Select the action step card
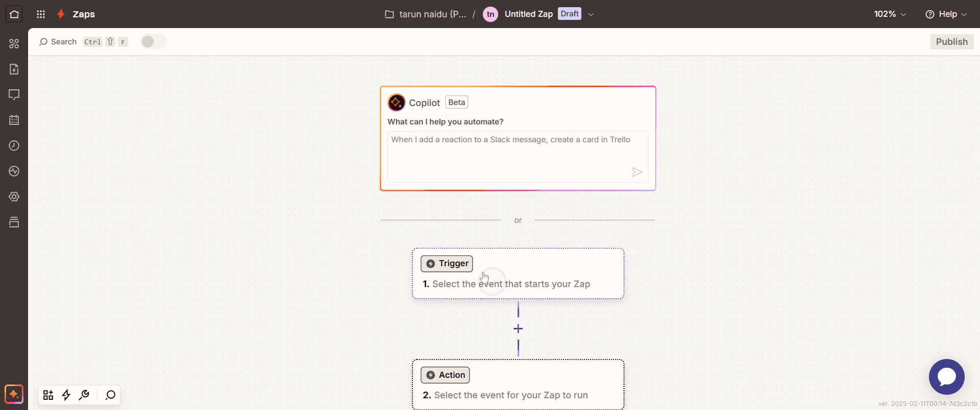This screenshot has height=410, width=980. (x=518, y=385)
